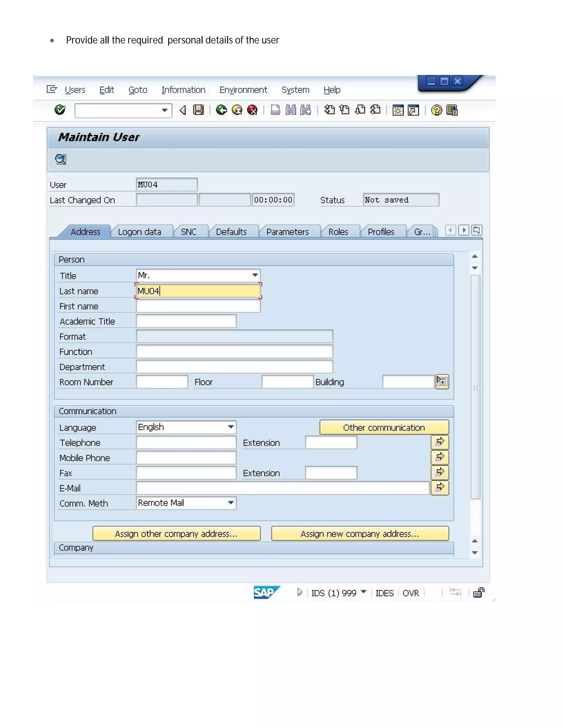Click the green Back arrow icon
Image resolution: width=563 pixels, height=728 pixels.
[x=221, y=110]
